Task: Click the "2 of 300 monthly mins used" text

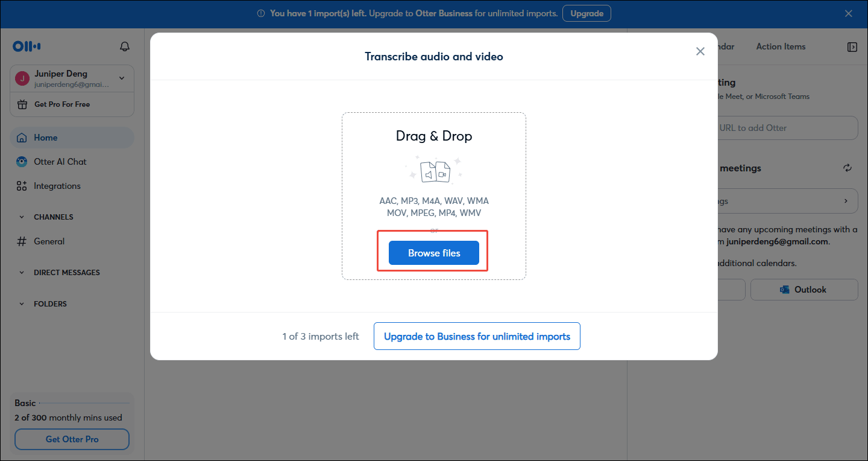Action: coord(68,418)
